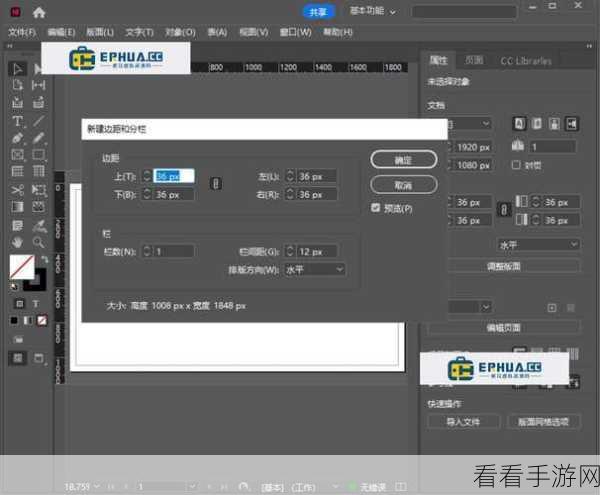This screenshot has width=600, height=495.
Task: Click the Normal view mode icon
Action: (18, 358)
